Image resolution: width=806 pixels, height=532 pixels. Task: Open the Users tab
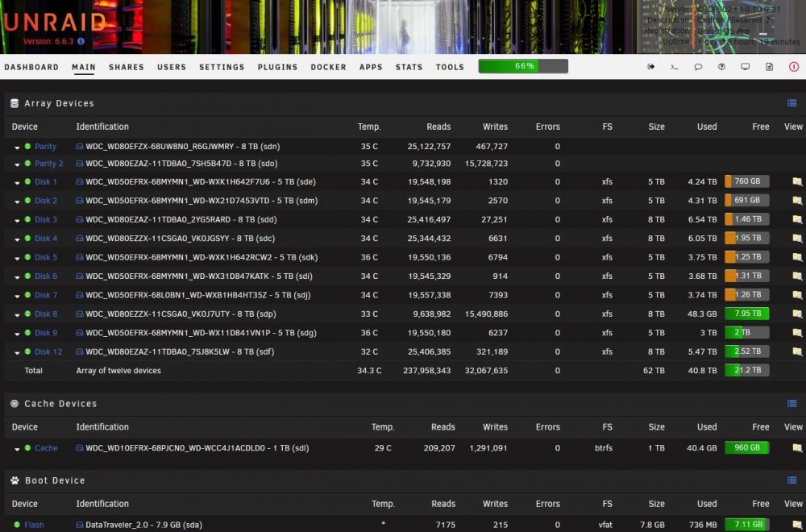click(x=172, y=67)
